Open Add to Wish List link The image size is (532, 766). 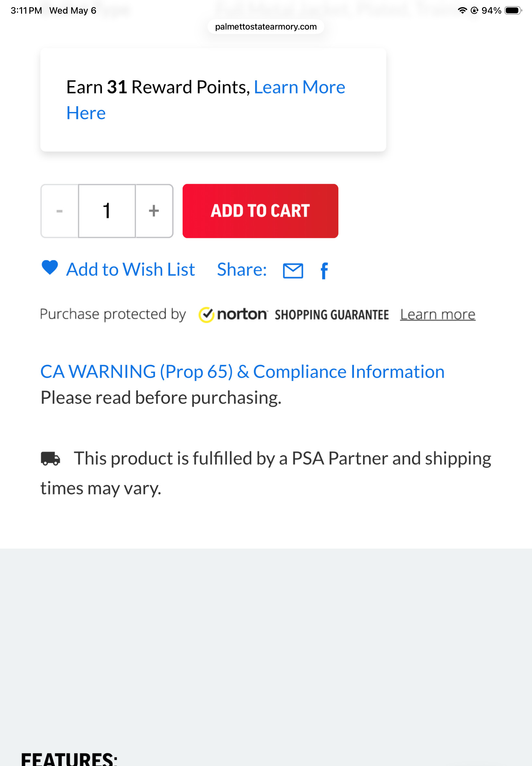pos(130,269)
